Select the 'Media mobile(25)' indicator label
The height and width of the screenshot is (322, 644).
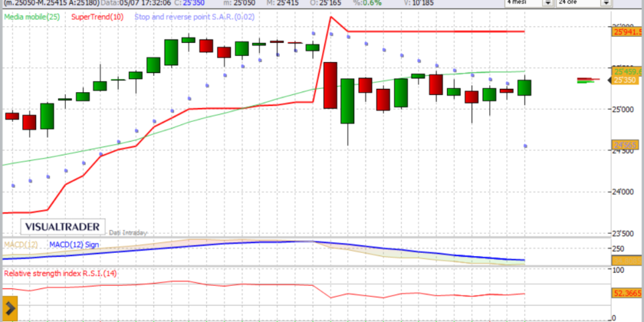[x=32, y=17]
